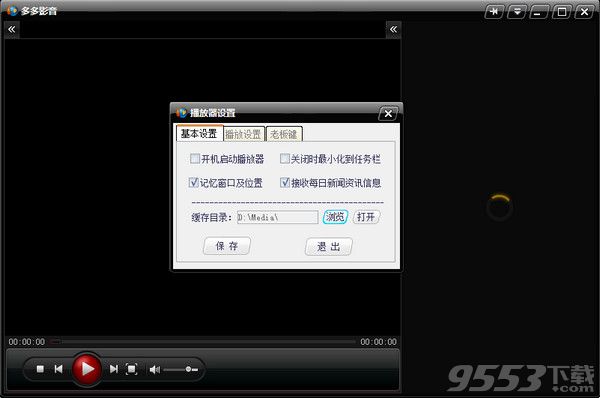Viewport: 600px width, 398px height.
Task: Enable 开机启动播放器 checkbox
Action: (195, 158)
